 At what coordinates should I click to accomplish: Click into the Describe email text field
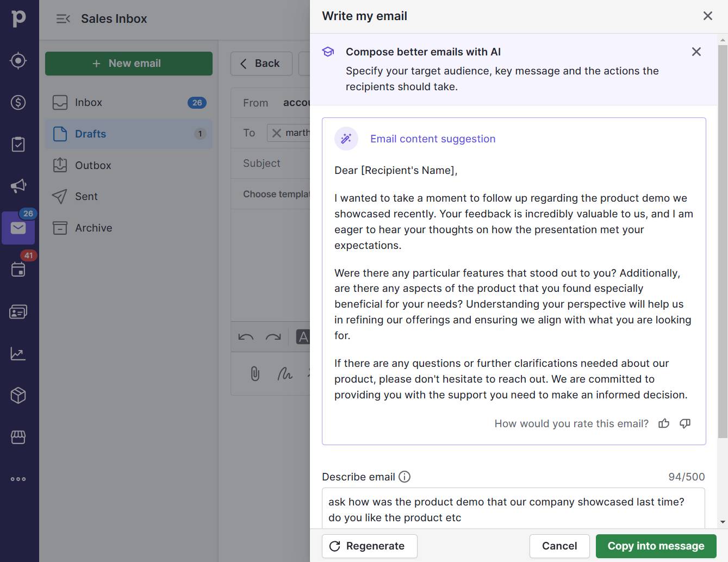coord(513,509)
